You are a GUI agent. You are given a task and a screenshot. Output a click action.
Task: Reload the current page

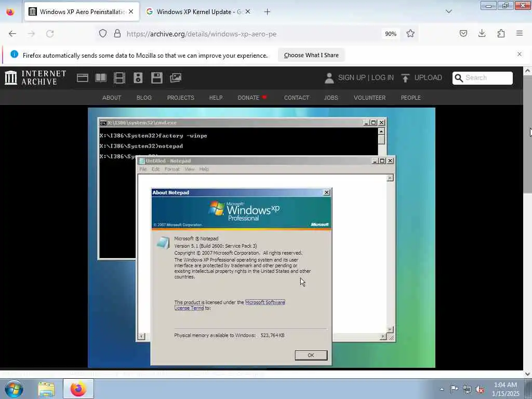[50, 34]
